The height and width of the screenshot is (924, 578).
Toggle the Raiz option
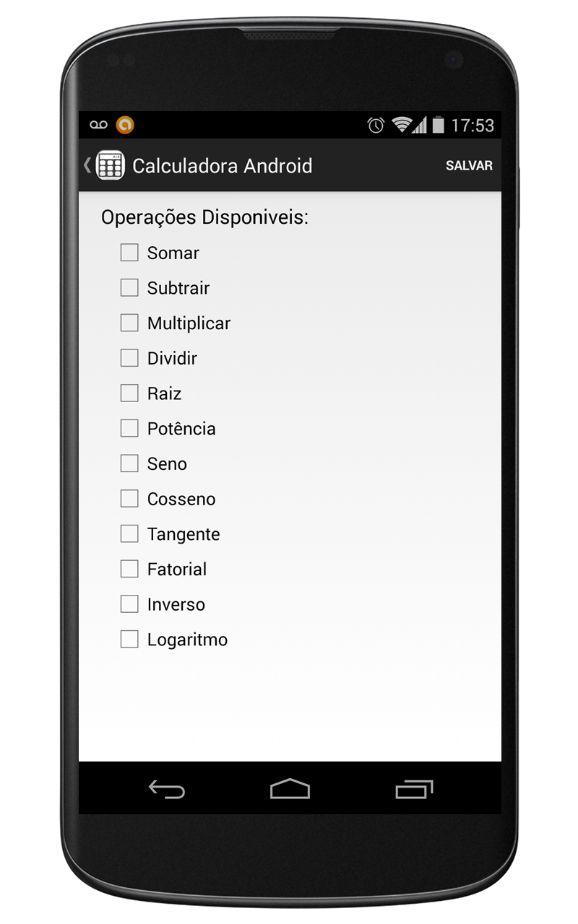pos(129,393)
